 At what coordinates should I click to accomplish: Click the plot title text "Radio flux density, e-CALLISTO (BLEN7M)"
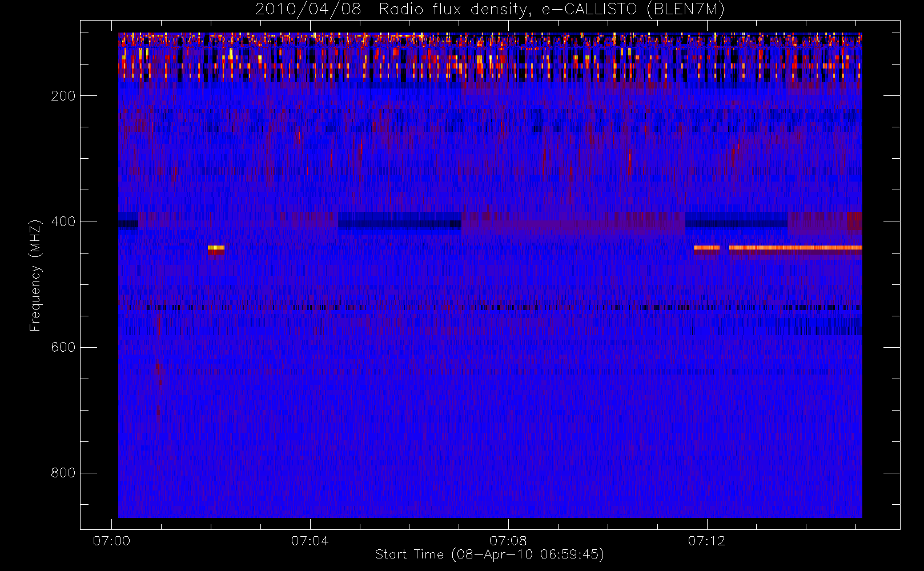[x=552, y=10]
